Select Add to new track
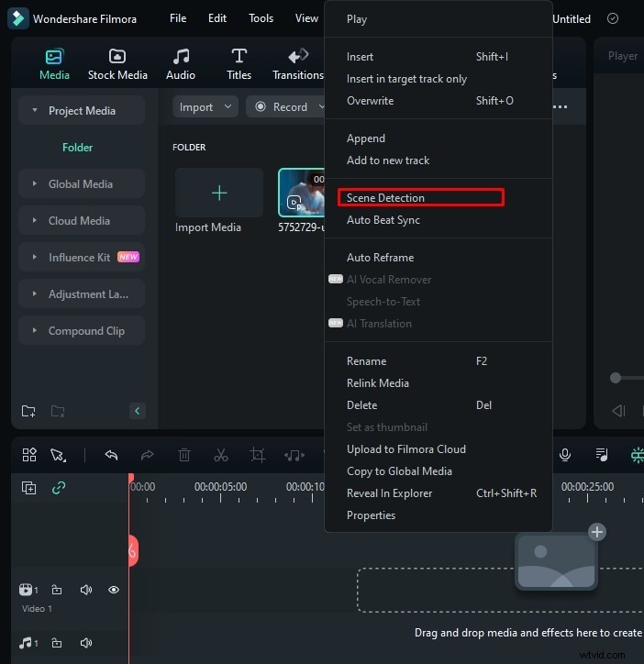The height and width of the screenshot is (664, 644). click(x=439, y=160)
